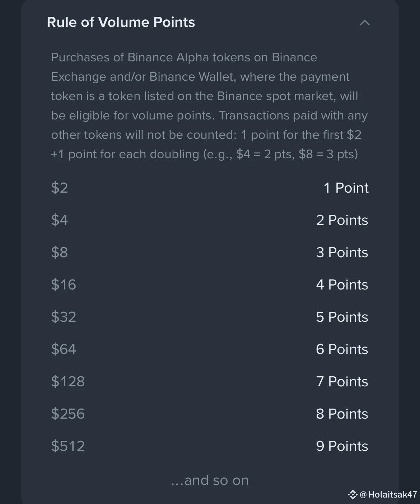
Task: Click the $4 amount label
Action: (x=60, y=220)
